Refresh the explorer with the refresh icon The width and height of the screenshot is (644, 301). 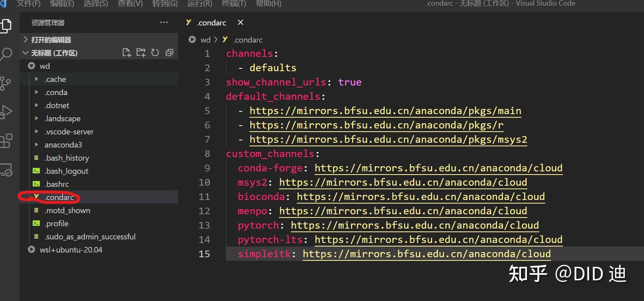pos(155,52)
